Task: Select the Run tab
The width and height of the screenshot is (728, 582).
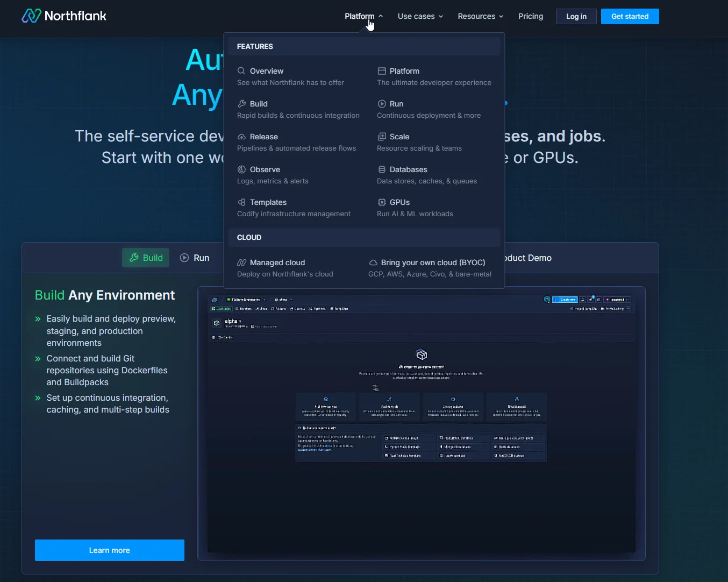Action: coord(195,258)
